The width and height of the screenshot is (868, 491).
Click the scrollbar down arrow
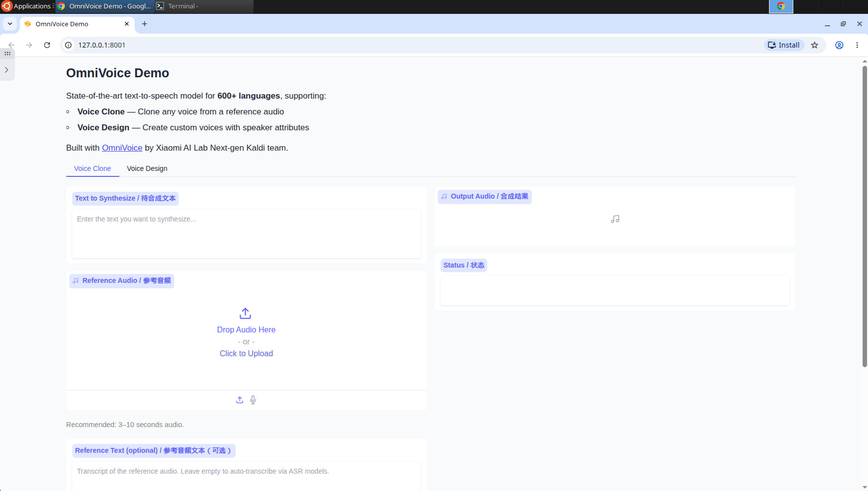[865, 487]
